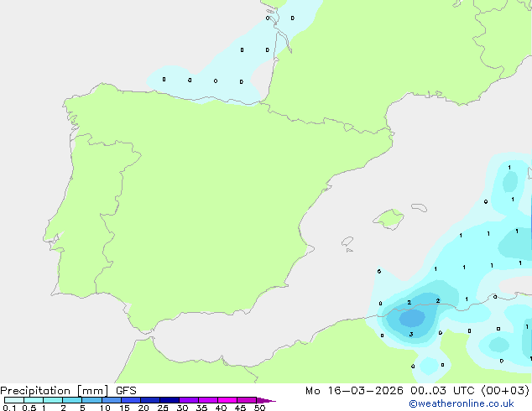Click the Menorca island outline
Viewport: 532px width, 411px height.
coord(416,205)
